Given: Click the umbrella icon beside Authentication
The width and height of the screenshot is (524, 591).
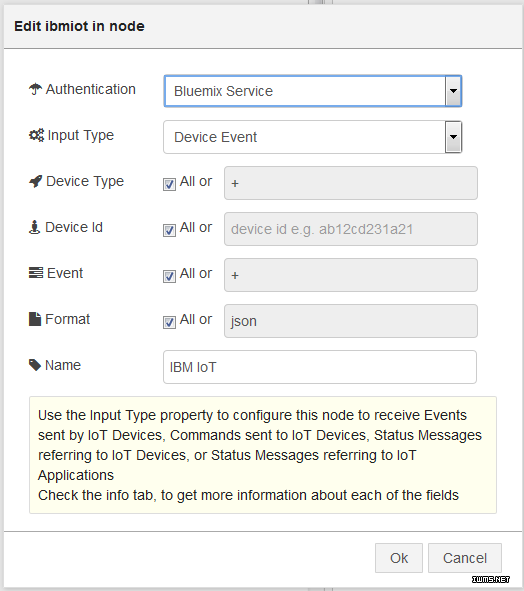Looking at the screenshot, I should pyautogui.click(x=35, y=89).
